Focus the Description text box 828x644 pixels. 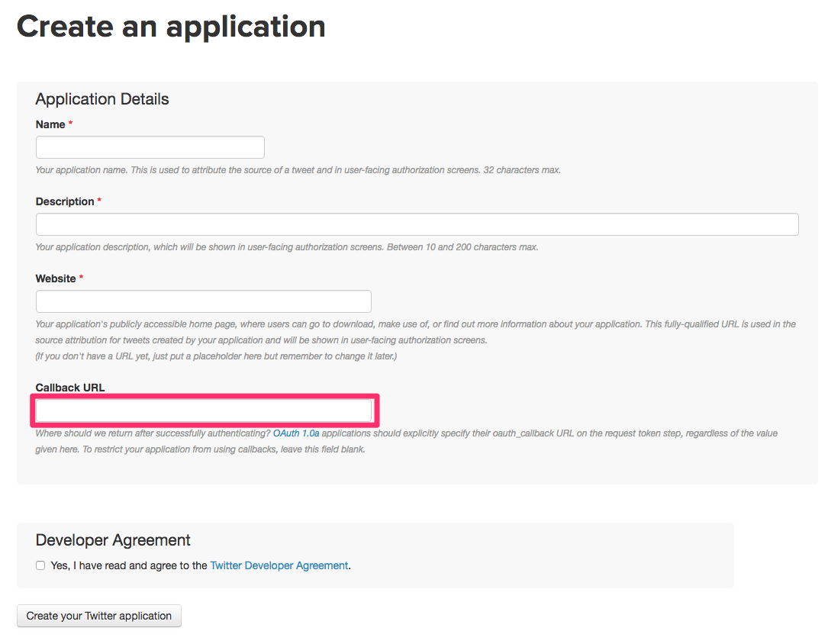(x=417, y=224)
